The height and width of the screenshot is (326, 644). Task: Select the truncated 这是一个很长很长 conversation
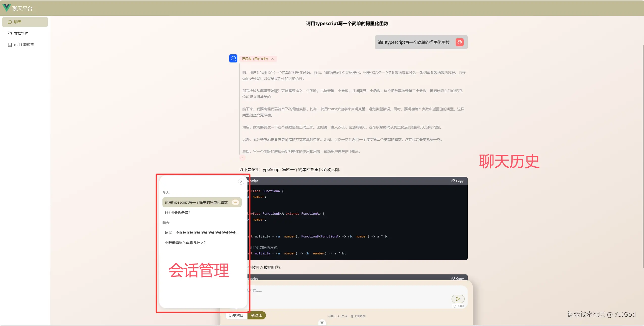[201, 233]
